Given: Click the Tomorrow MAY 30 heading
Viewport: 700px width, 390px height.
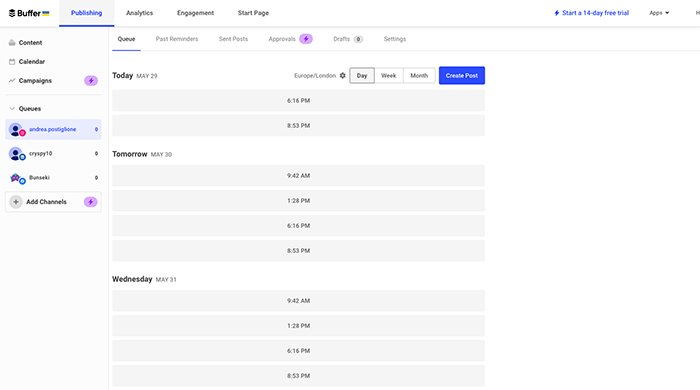Looking at the screenshot, I should click(x=142, y=154).
